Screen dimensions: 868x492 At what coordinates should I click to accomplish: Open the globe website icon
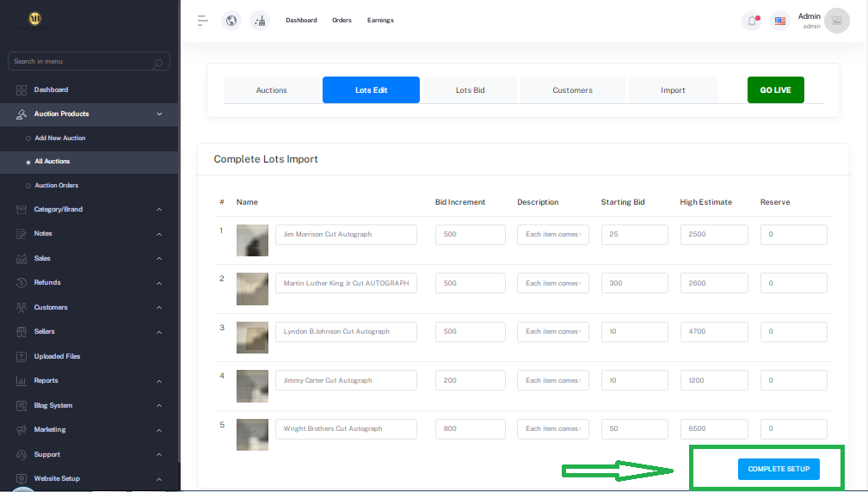pos(231,21)
